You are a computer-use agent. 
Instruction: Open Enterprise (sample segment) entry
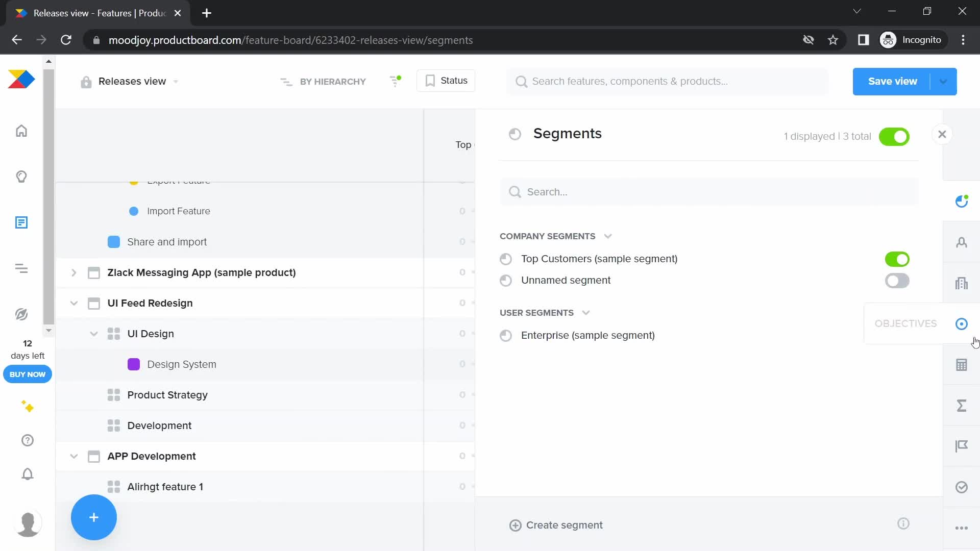(587, 335)
